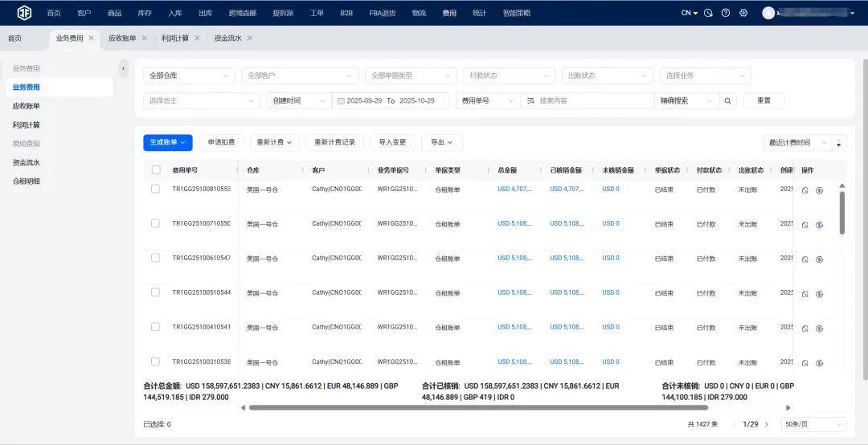Image resolution: width=868 pixels, height=445 pixels.
Task: Click the clock task icon in header
Action: point(708,13)
